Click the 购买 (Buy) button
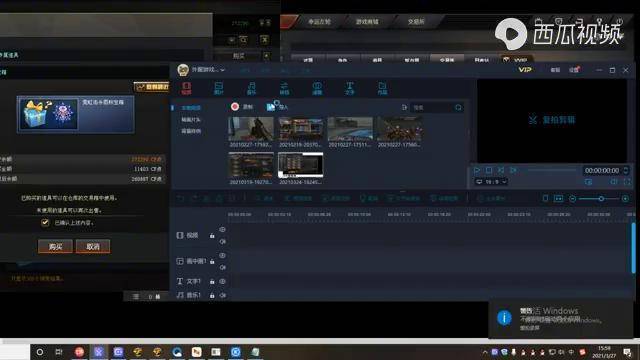 pyautogui.click(x=55, y=247)
